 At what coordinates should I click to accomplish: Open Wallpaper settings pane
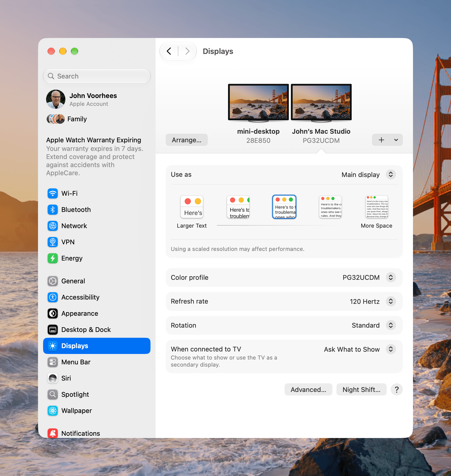pyautogui.click(x=97, y=411)
